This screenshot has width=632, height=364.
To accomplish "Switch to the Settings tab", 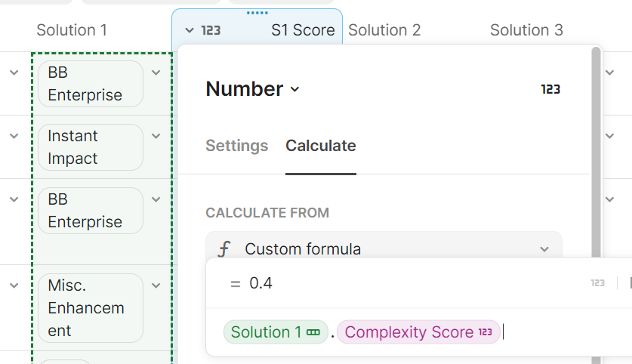I will point(236,146).
